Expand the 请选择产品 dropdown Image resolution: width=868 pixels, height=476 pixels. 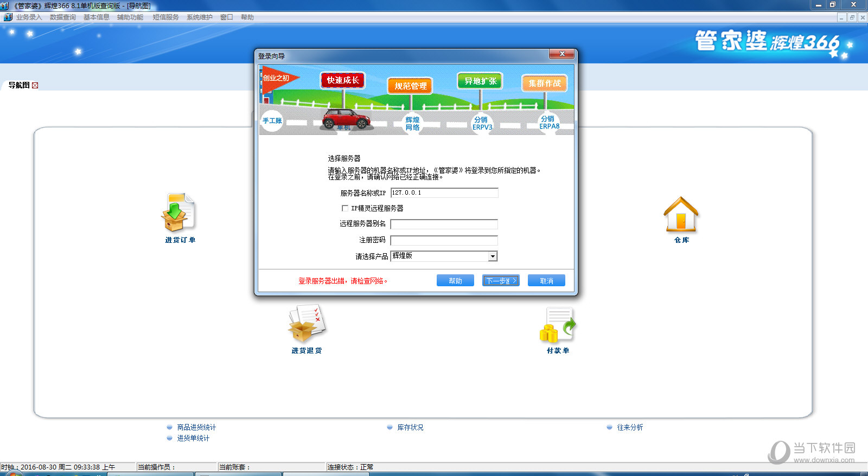click(493, 256)
